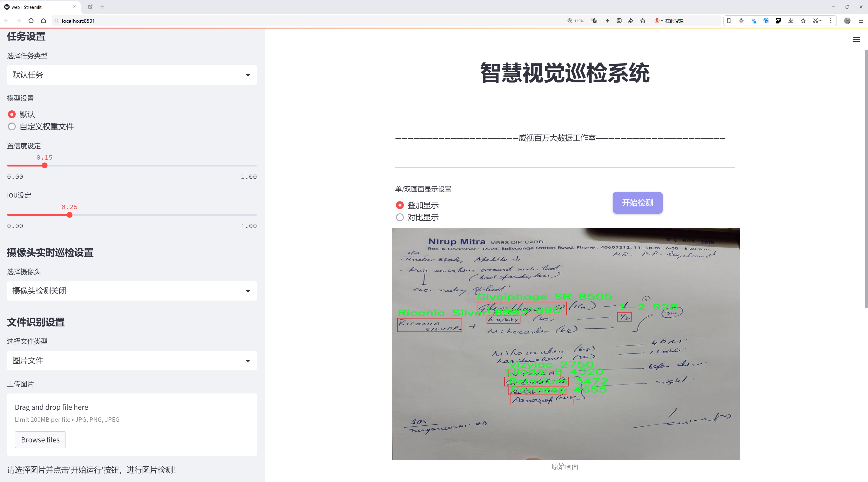
Task: Click the user profile avatar
Action: (x=847, y=21)
